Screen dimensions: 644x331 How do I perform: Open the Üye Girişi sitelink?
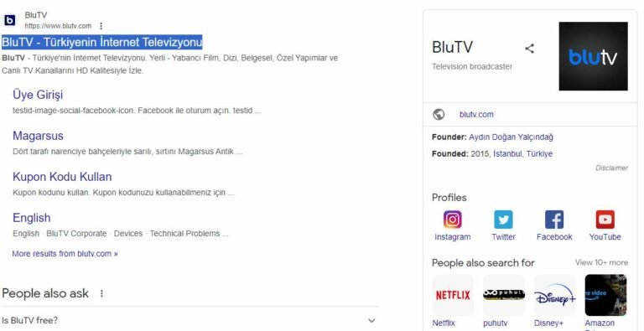pyautogui.click(x=38, y=95)
